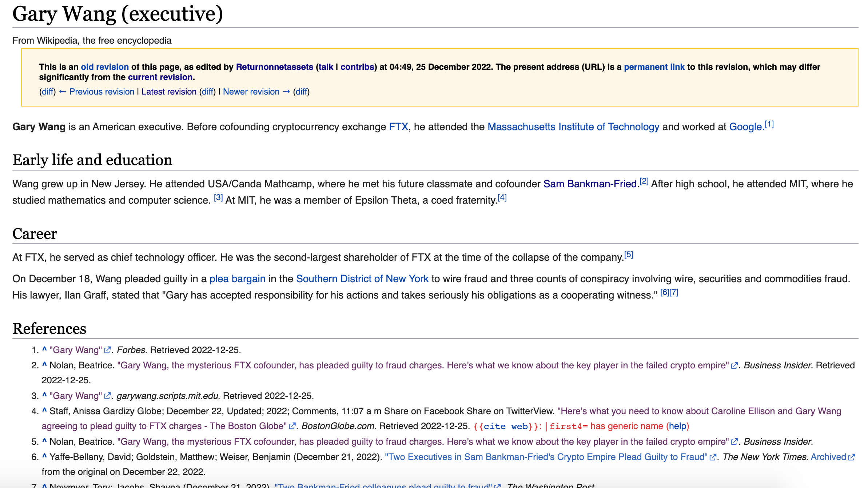Open the external link icon for garywang.scripts.mit.edu
The height and width of the screenshot is (488, 868).
[x=107, y=396]
